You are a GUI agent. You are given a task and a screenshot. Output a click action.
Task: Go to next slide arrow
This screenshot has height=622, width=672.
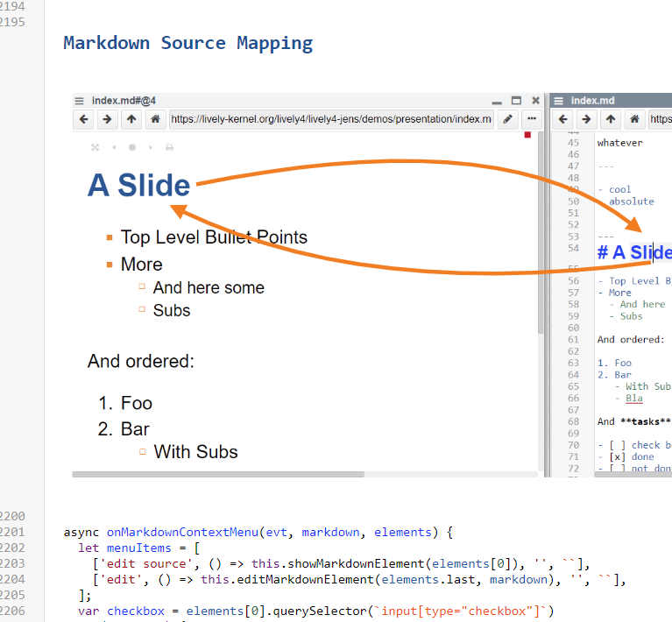151,148
